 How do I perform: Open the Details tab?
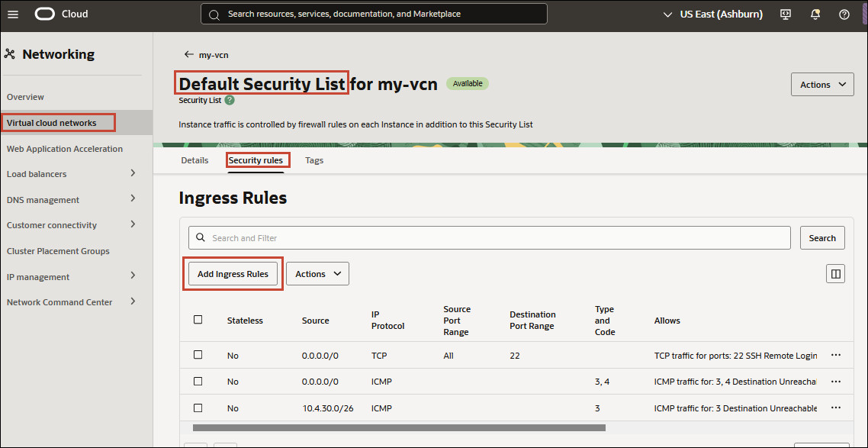pos(194,160)
